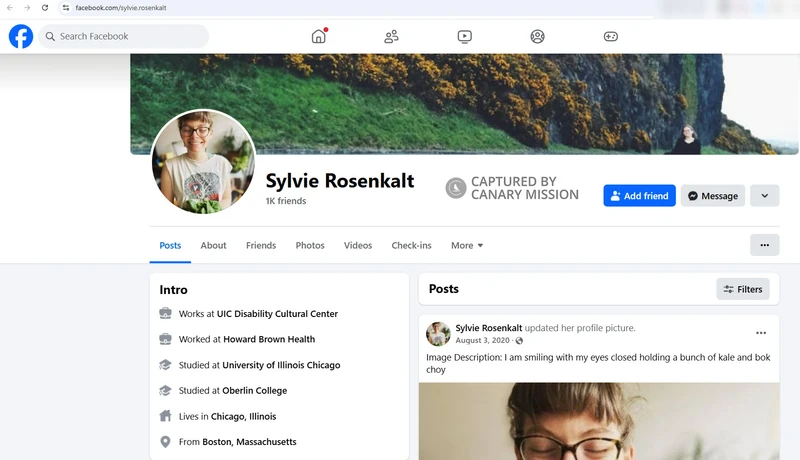Click the small avatar in the post header
Image resolution: width=800 pixels, height=460 pixels.
coord(438,334)
